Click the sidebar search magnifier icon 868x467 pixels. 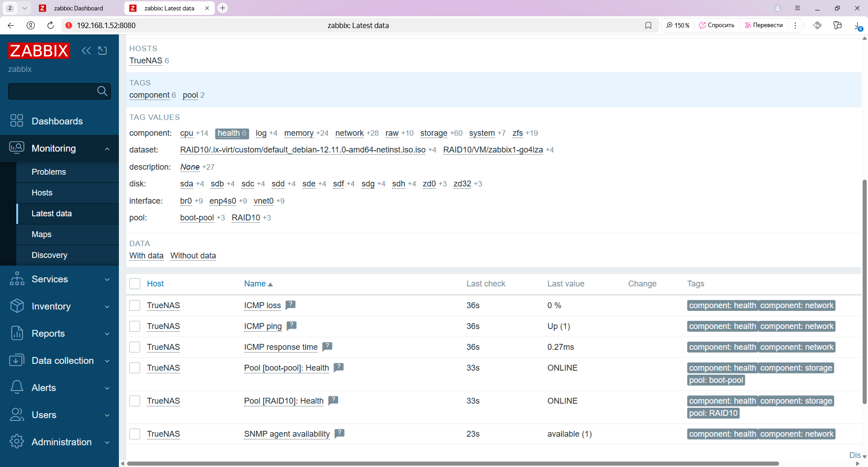pyautogui.click(x=103, y=91)
